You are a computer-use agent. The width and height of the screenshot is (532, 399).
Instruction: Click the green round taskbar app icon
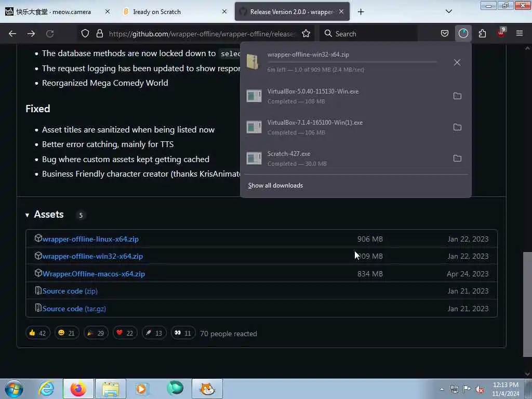tap(175, 389)
